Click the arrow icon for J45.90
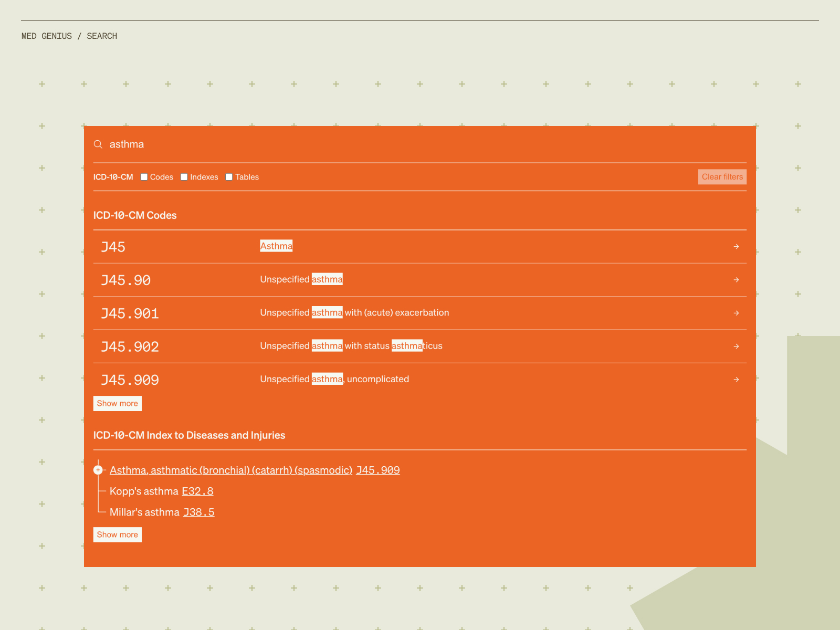 tap(736, 280)
